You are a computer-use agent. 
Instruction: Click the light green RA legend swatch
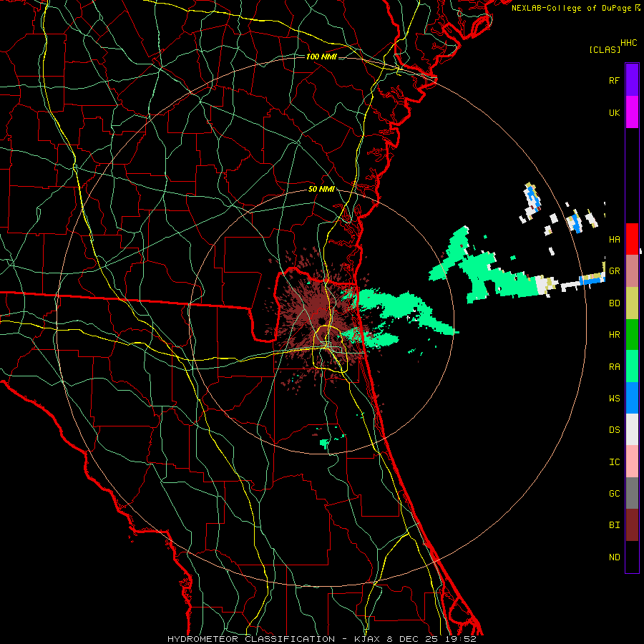[632, 366]
